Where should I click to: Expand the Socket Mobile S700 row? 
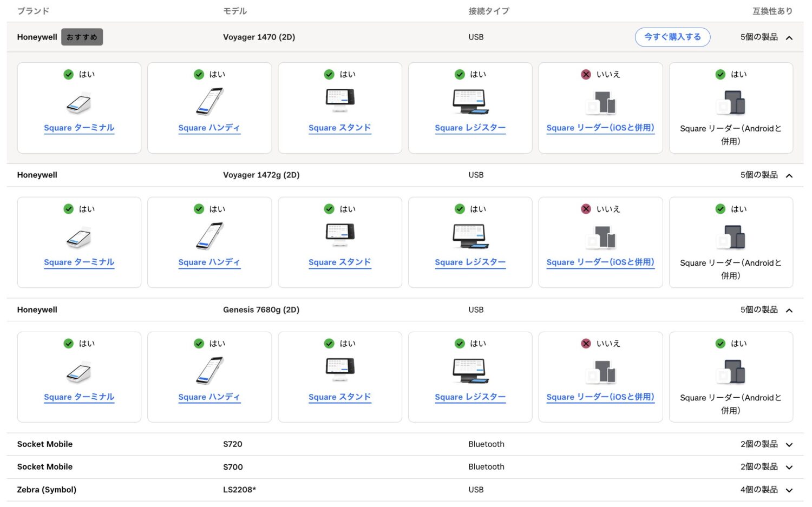[x=789, y=468]
